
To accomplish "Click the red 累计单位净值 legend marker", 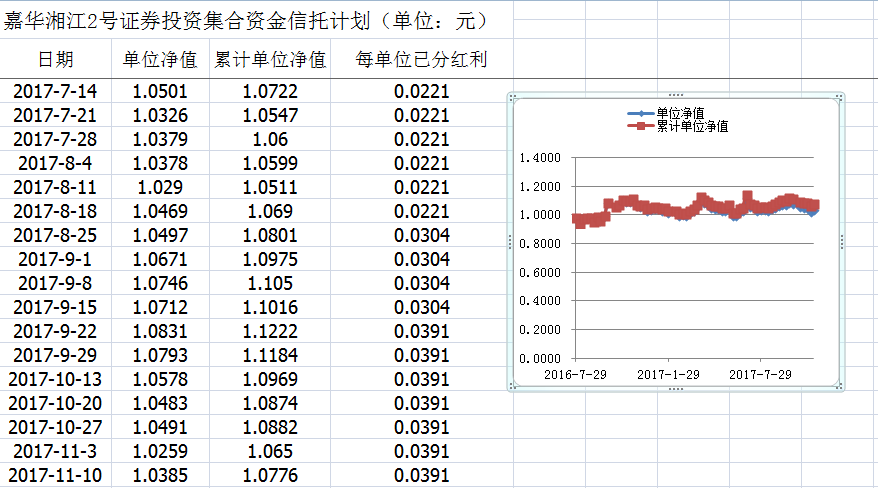I will pos(640,126).
